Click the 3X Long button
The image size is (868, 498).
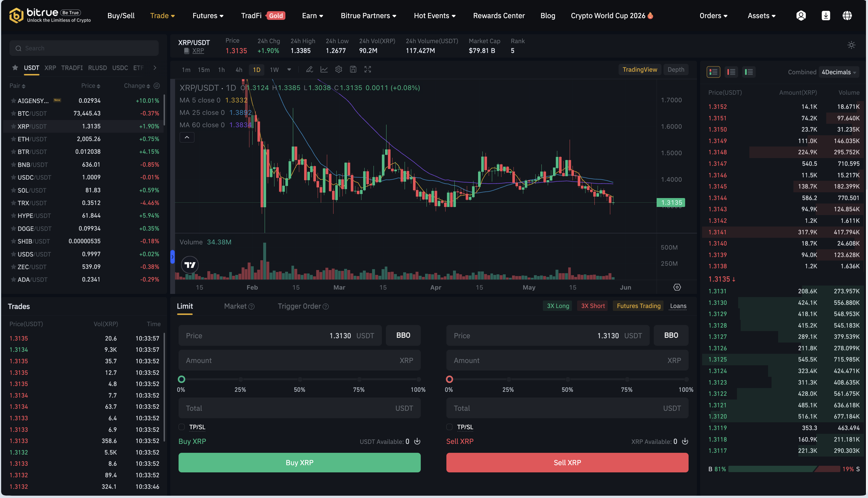click(558, 306)
